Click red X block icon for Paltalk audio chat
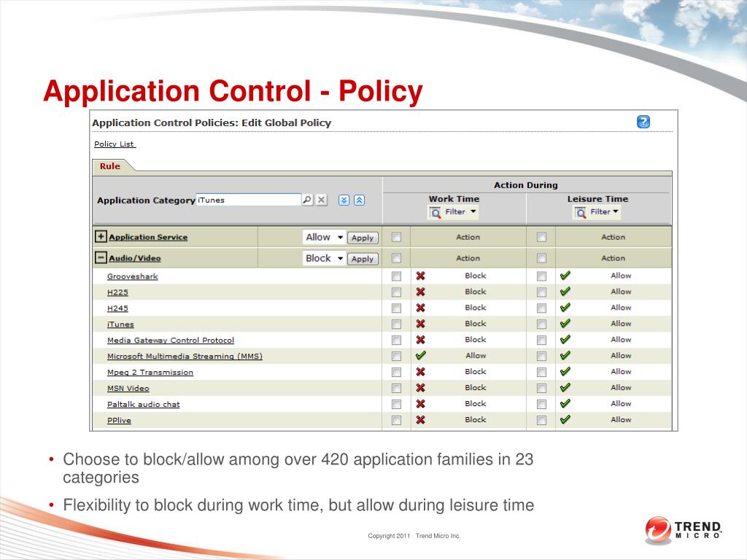The image size is (747, 560). pos(420,404)
